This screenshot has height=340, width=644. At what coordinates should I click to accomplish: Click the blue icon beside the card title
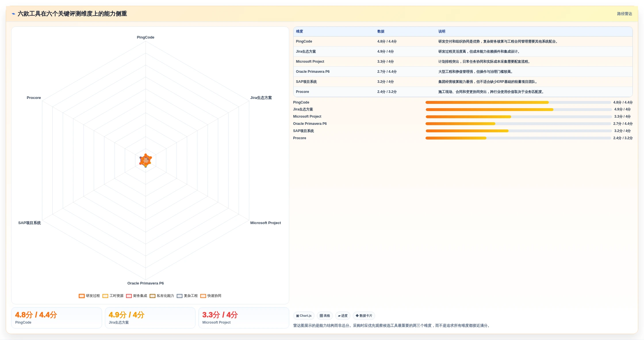[x=14, y=14]
